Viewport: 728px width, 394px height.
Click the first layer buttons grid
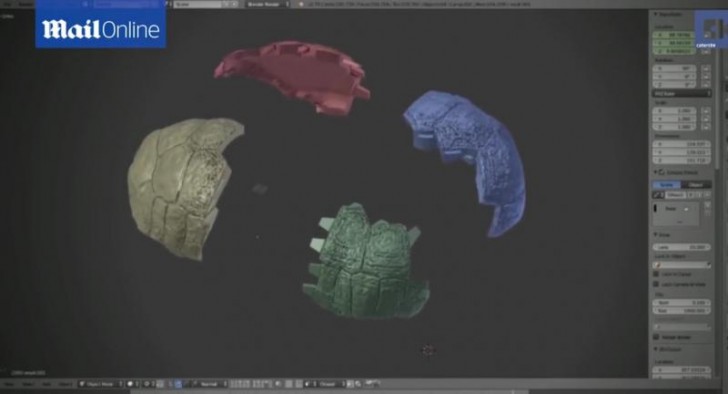point(240,384)
